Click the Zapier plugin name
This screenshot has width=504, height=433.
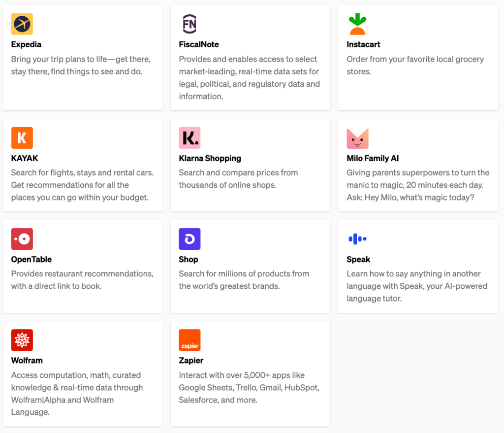click(191, 360)
